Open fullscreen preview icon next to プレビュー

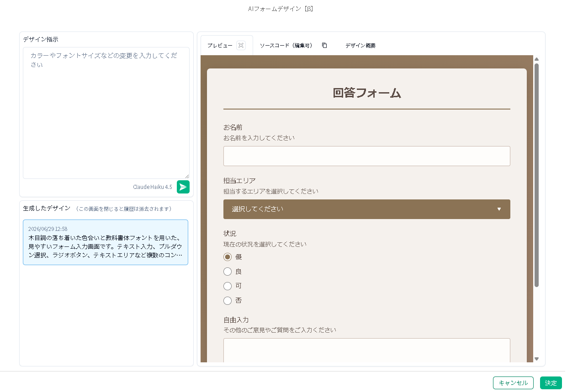(241, 46)
